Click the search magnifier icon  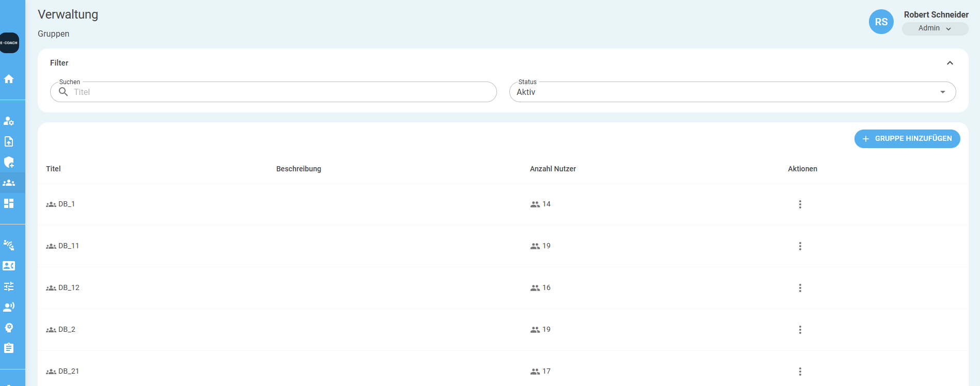[x=64, y=92]
